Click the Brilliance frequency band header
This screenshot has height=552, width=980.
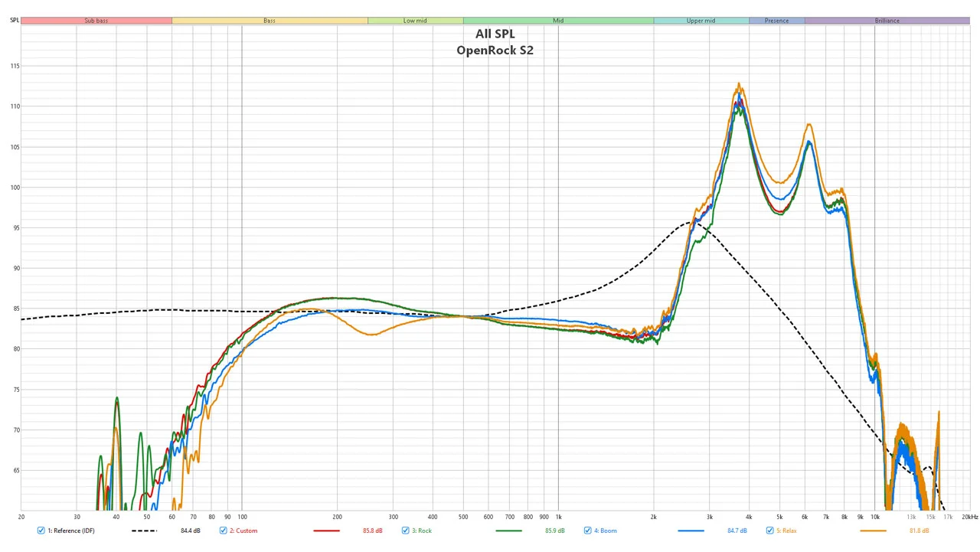pyautogui.click(x=887, y=21)
